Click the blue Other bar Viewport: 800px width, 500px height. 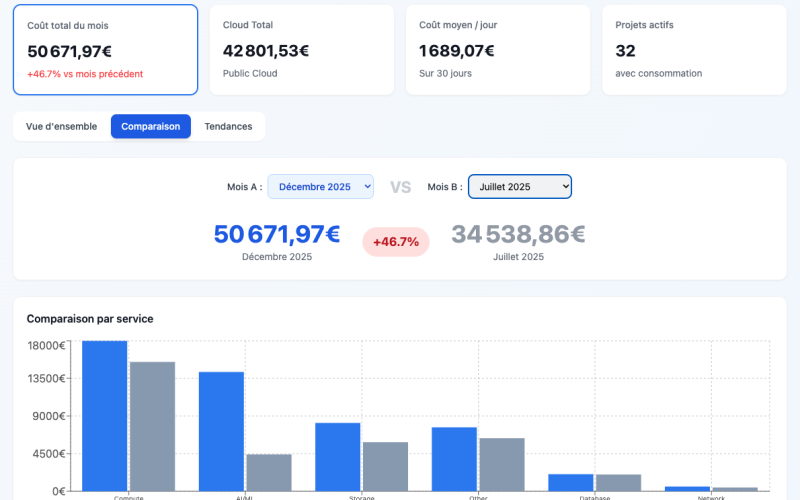(x=454, y=459)
